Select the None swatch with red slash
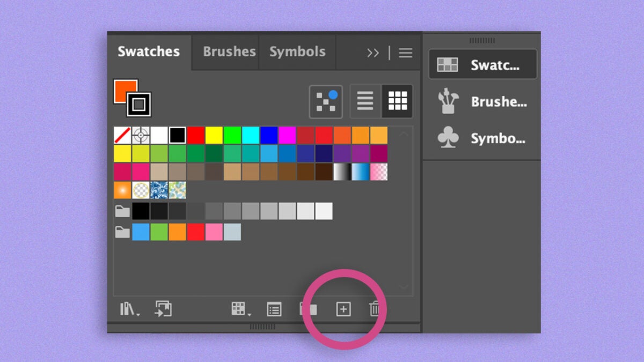Viewport: 644px width, 362px height. point(122,135)
